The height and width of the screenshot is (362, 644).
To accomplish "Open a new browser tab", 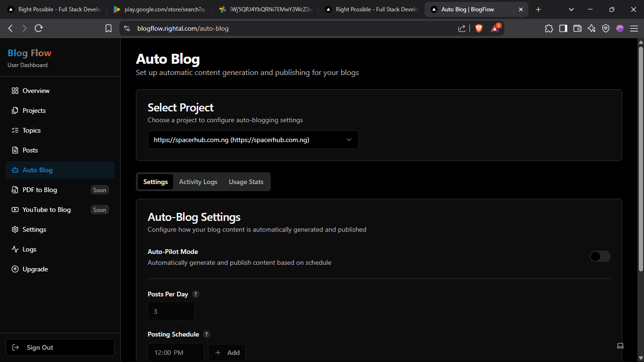I will (538, 9).
